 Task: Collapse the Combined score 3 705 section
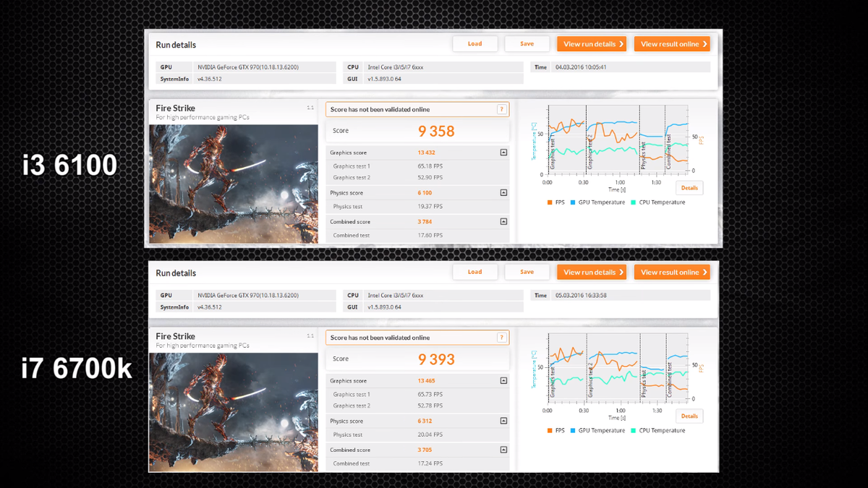[503, 450]
